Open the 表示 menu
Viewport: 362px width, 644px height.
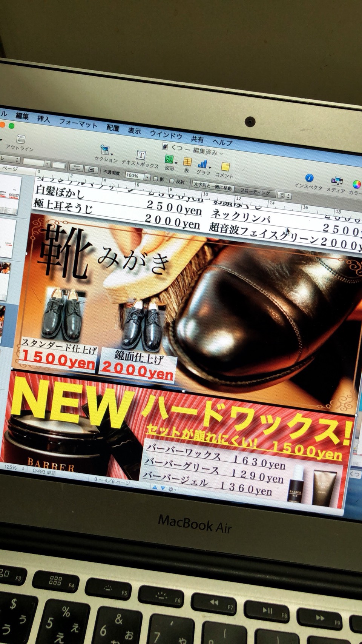pyautogui.click(x=134, y=131)
